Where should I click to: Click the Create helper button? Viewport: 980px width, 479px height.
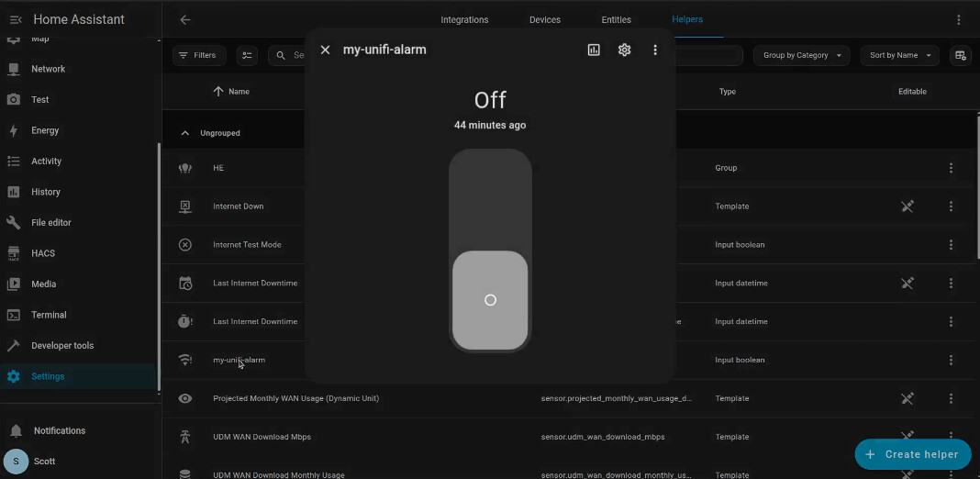pos(912,454)
